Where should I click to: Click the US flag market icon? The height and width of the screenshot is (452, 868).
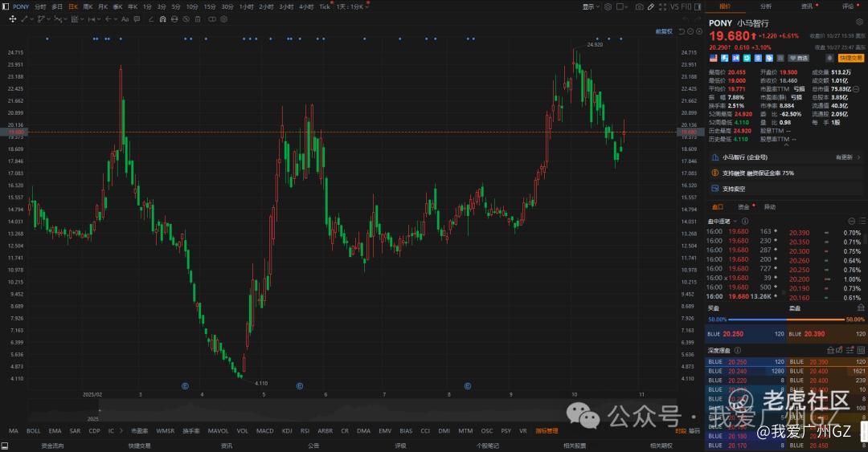[x=713, y=58]
